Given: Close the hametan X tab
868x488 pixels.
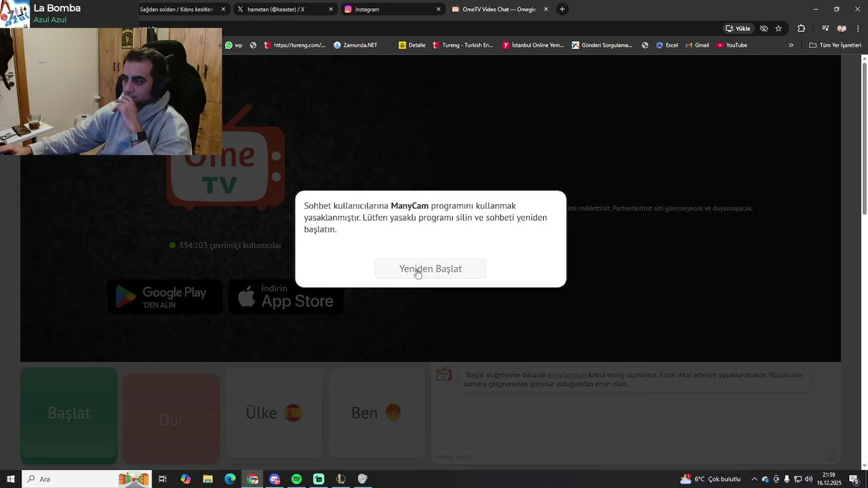Looking at the screenshot, I should coord(331,9).
